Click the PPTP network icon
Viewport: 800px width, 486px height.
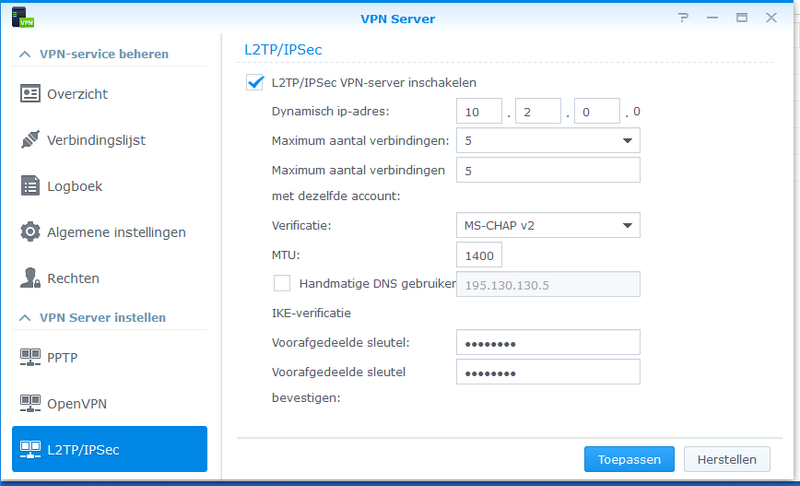(x=30, y=357)
